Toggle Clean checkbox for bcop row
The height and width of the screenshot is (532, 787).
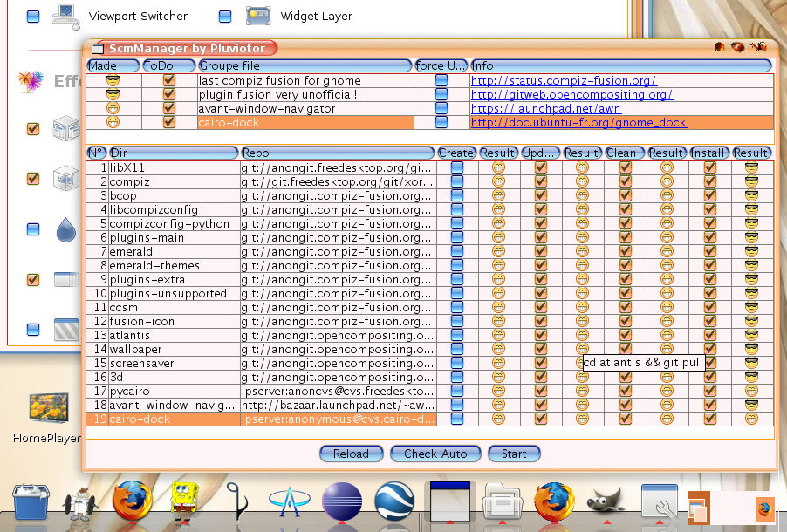625,195
